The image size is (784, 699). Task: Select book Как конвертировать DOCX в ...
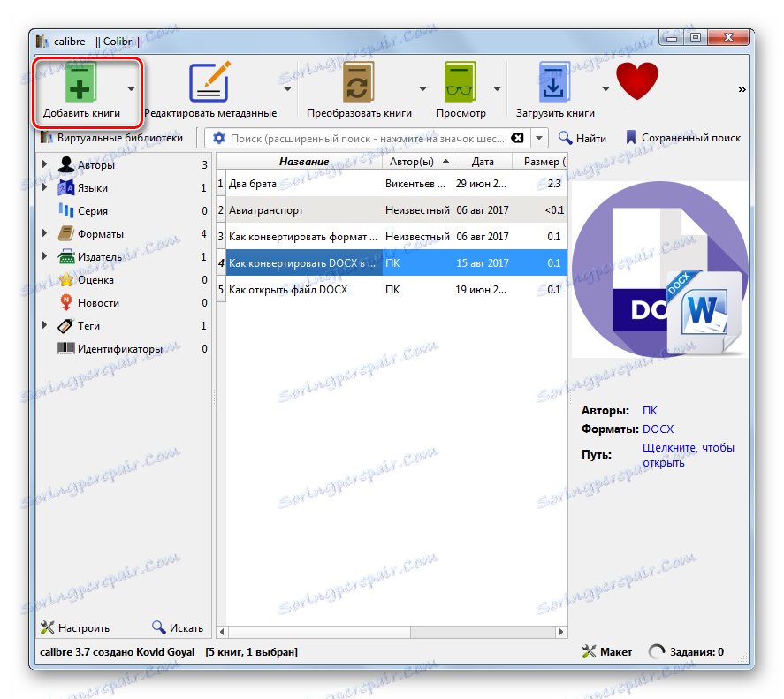tap(392, 263)
